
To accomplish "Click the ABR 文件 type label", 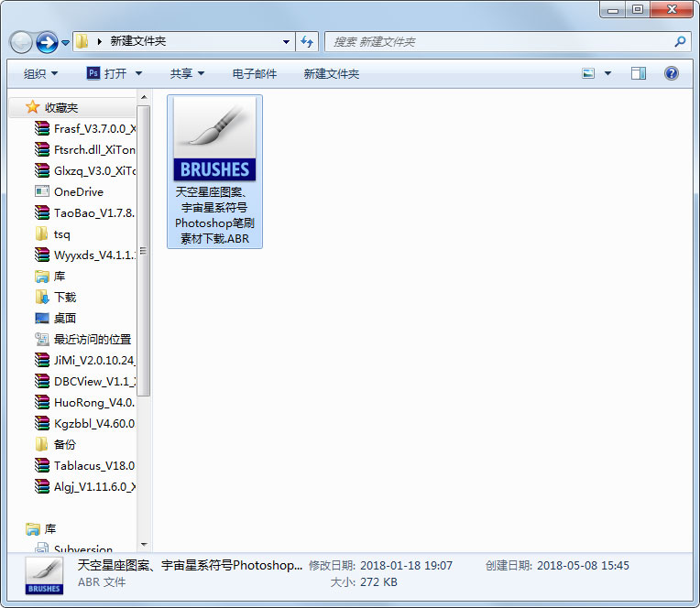I will tap(102, 582).
